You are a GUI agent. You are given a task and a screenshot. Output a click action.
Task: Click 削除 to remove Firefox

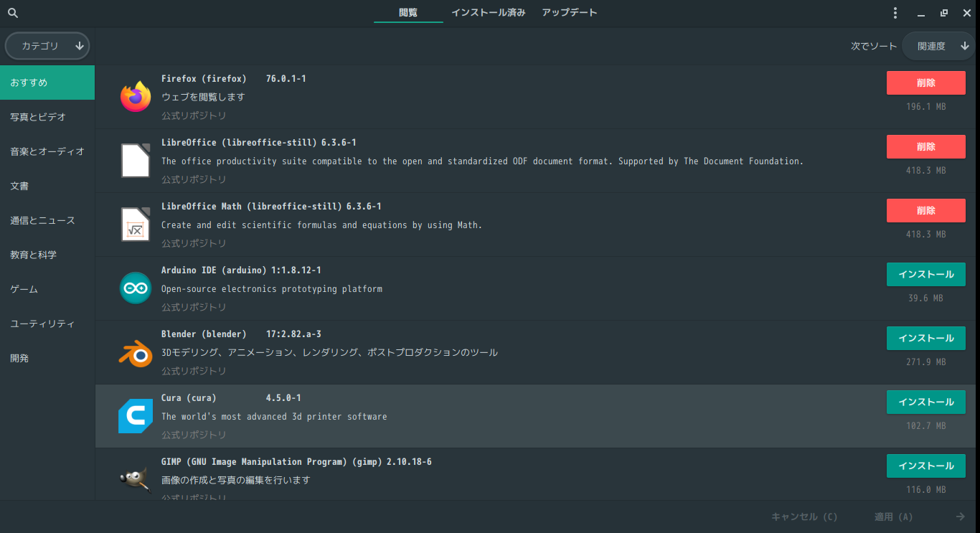(926, 83)
